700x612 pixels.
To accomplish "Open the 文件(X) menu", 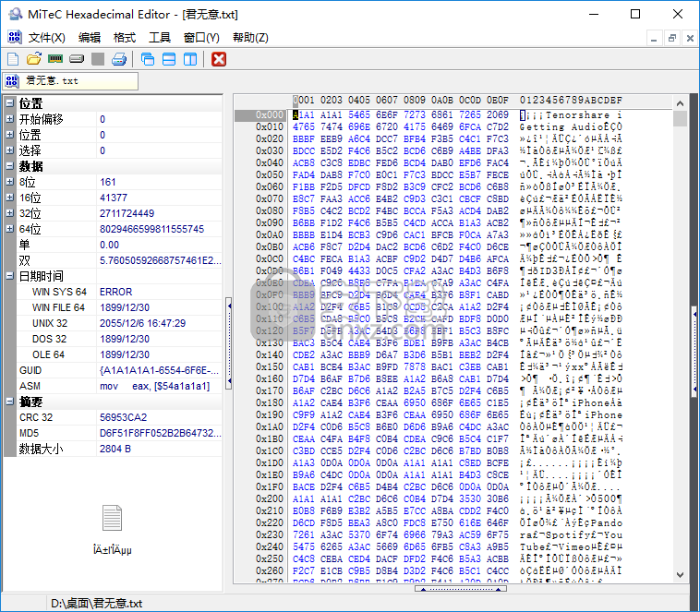I will 47,38.
